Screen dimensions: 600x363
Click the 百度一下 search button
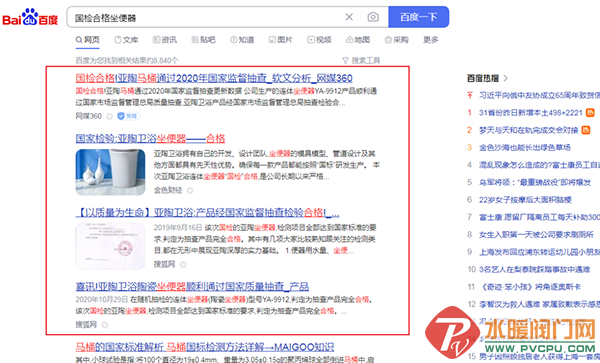(x=419, y=17)
